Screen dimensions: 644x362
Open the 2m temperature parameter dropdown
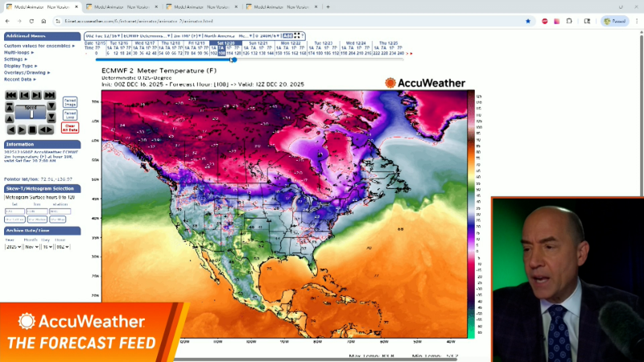pyautogui.click(x=187, y=36)
